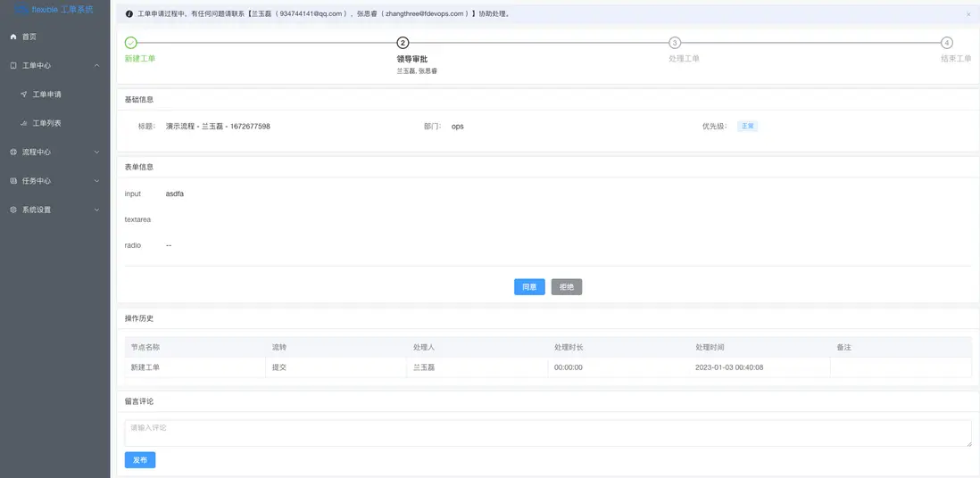Click the 领导审批 step label
The width and height of the screenshot is (980, 478).
[x=412, y=60]
